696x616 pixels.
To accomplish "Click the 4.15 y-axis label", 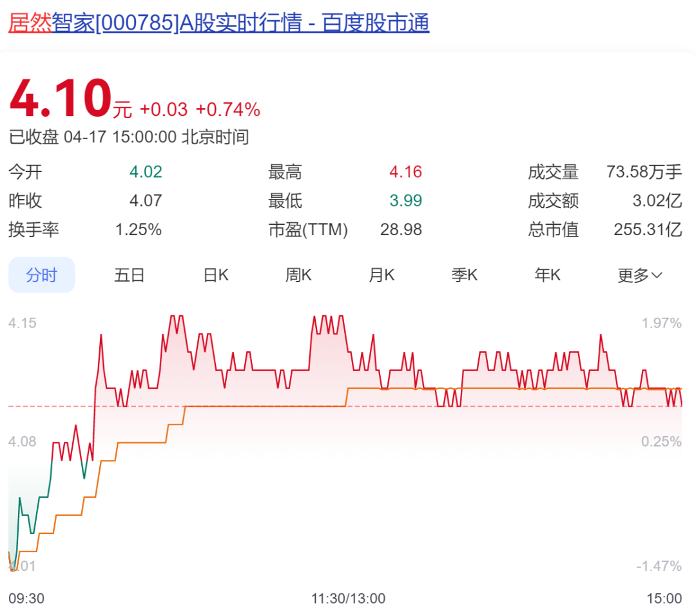I will tap(22, 323).
